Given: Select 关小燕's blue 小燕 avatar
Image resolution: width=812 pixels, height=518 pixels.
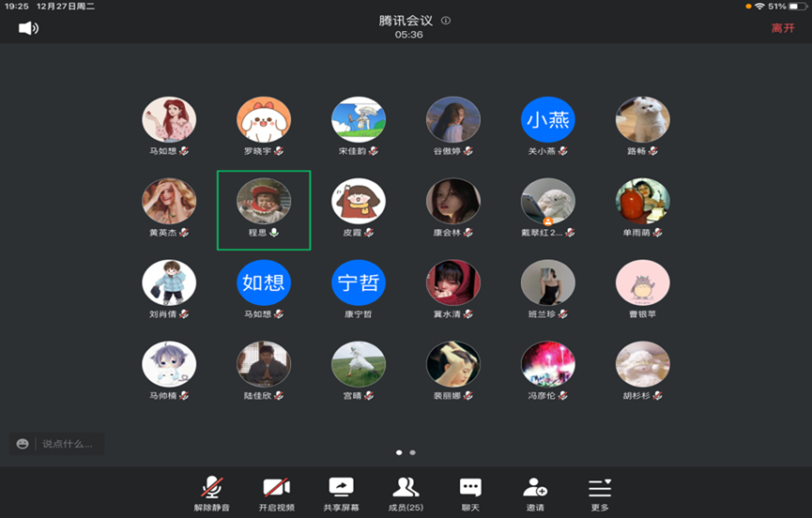Looking at the screenshot, I should click(548, 120).
